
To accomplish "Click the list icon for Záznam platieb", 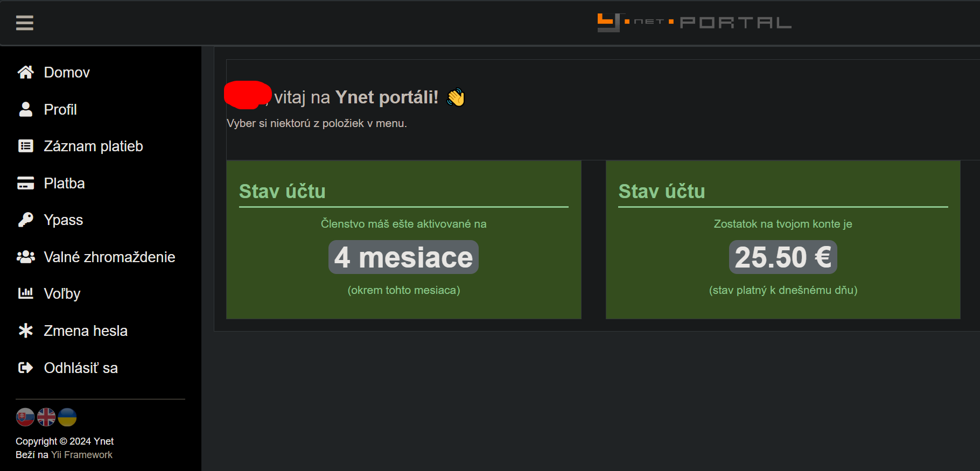I will pos(25,146).
